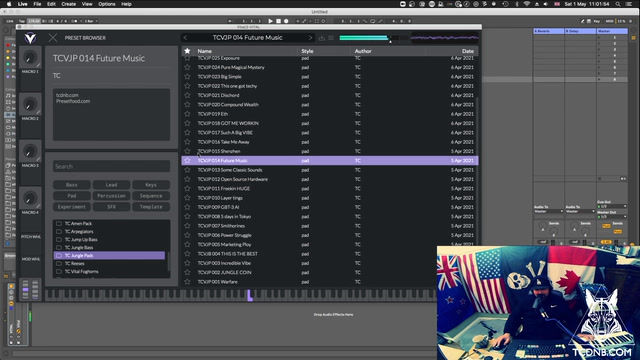The width and height of the screenshot is (640, 360).
Task: Favorite TCVJP 018 GOT ME WORKIN
Action: tap(187, 123)
